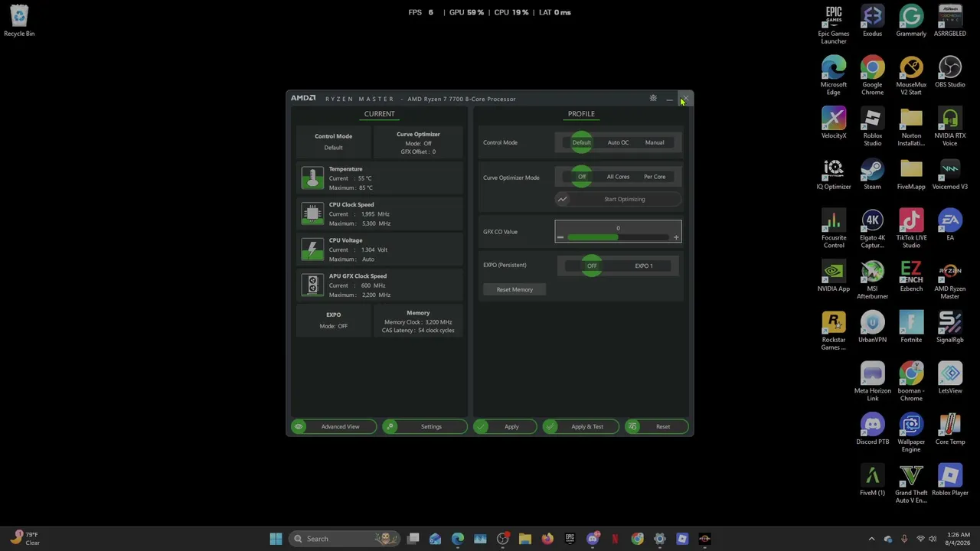Set Curve Optimizer Mode to All Cores

tap(618, 177)
